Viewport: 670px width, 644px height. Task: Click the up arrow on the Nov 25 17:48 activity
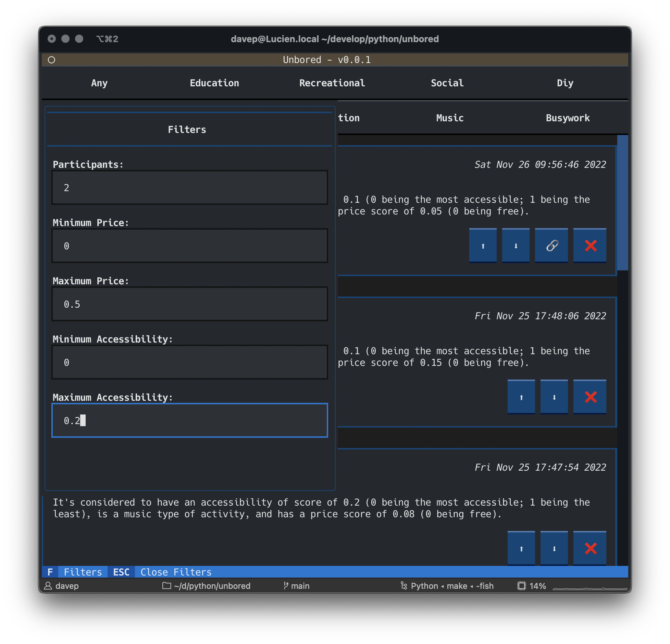pos(521,397)
